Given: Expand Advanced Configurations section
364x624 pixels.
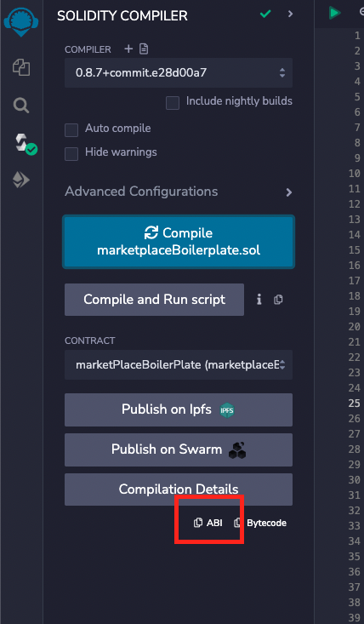Looking at the screenshot, I should (179, 192).
